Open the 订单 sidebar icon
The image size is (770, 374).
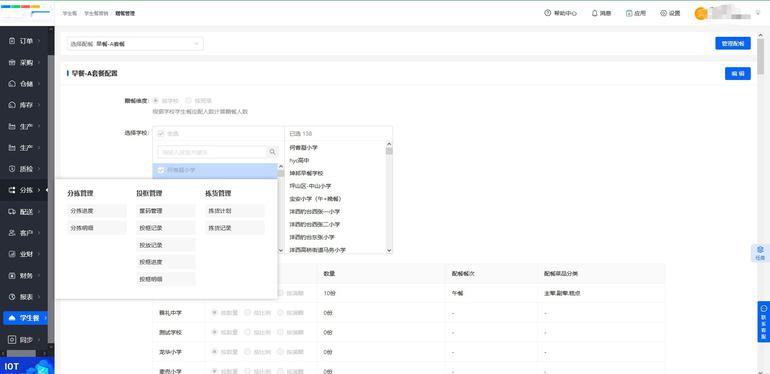(13, 41)
